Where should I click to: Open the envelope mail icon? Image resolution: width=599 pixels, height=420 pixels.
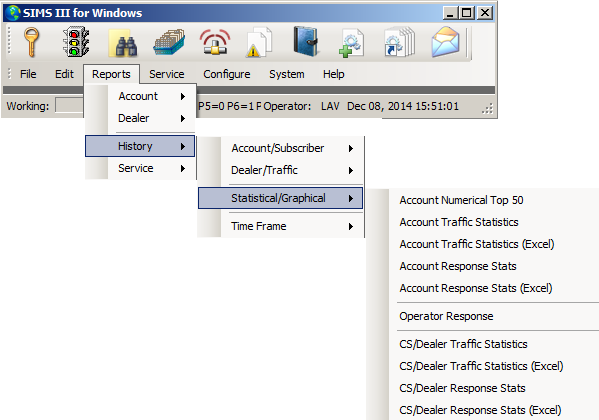point(445,42)
